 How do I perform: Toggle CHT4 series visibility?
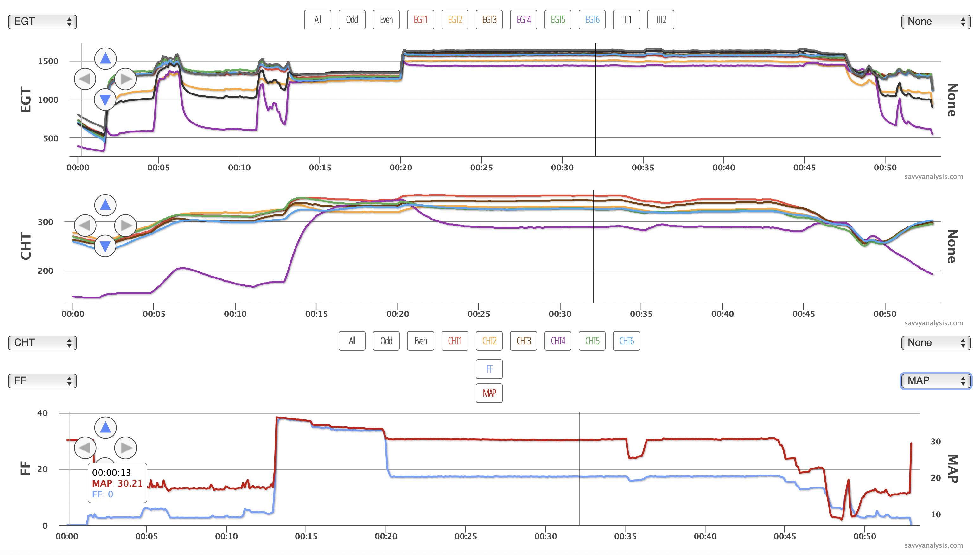point(558,341)
